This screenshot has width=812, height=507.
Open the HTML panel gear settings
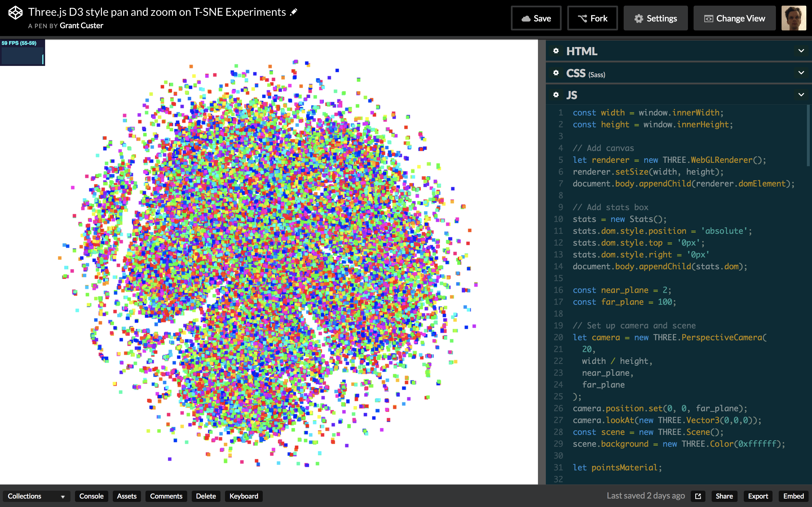click(x=556, y=51)
